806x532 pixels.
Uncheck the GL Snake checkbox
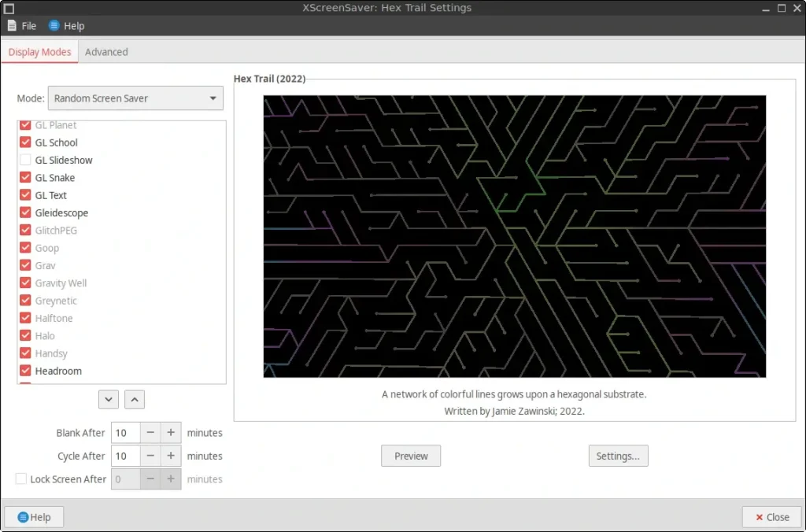[25, 177]
